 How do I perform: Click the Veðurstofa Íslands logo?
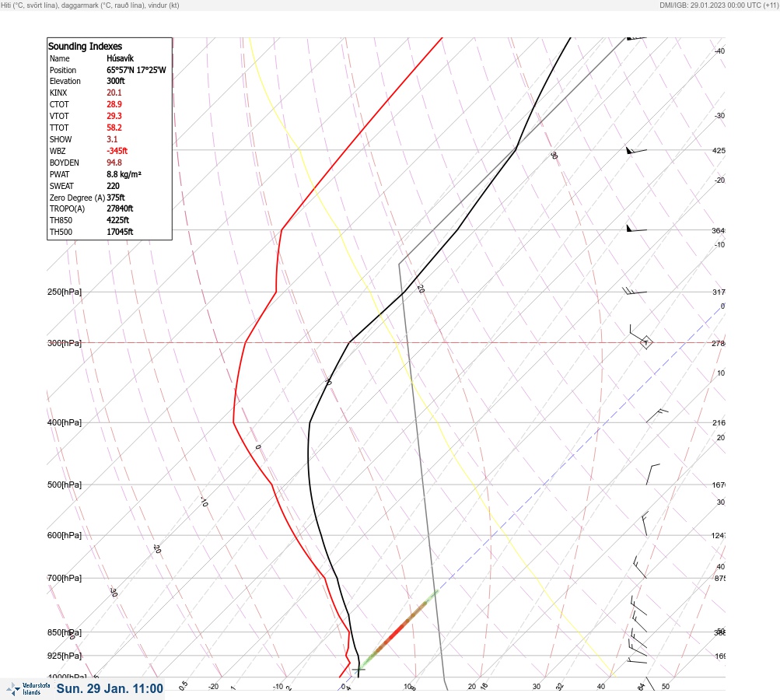pyautogui.click(x=28, y=689)
